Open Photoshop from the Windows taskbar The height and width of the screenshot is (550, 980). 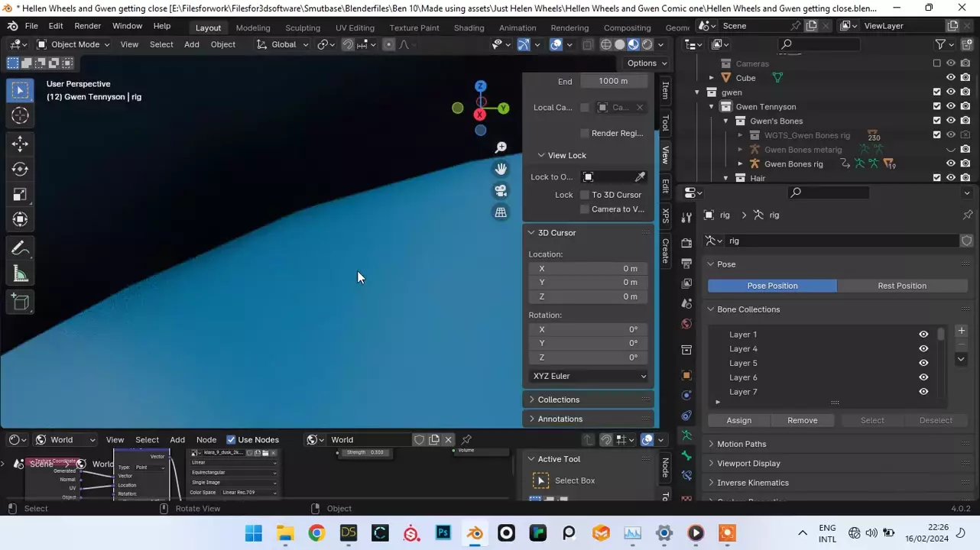(x=443, y=533)
